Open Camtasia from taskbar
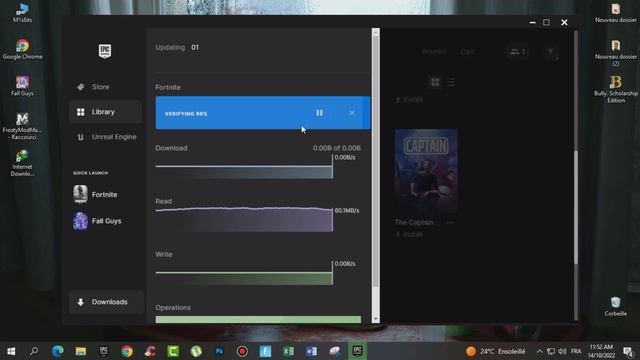Image resolution: width=640 pixels, height=360 pixels. coord(173,351)
